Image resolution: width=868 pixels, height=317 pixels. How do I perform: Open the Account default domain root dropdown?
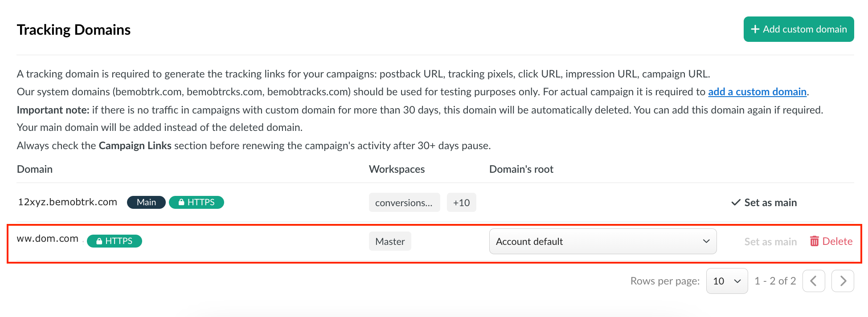coord(603,241)
